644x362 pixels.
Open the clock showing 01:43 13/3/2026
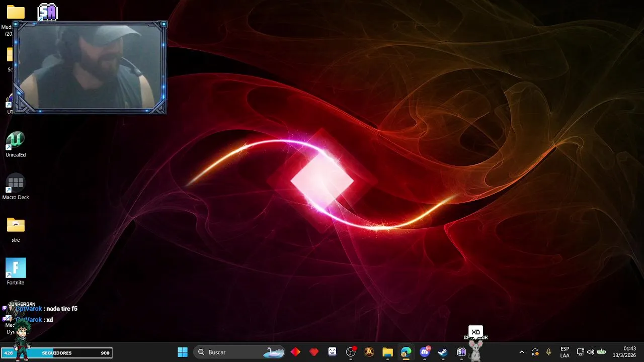click(624, 352)
